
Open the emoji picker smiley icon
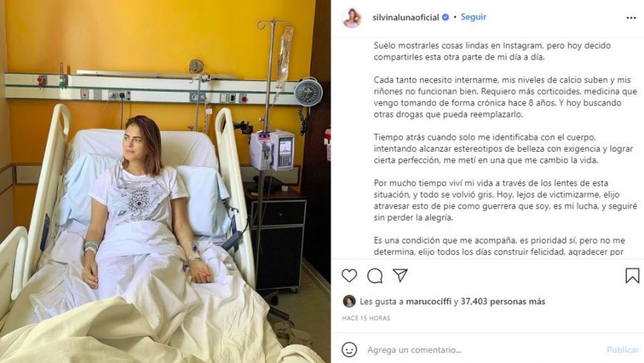(x=349, y=350)
